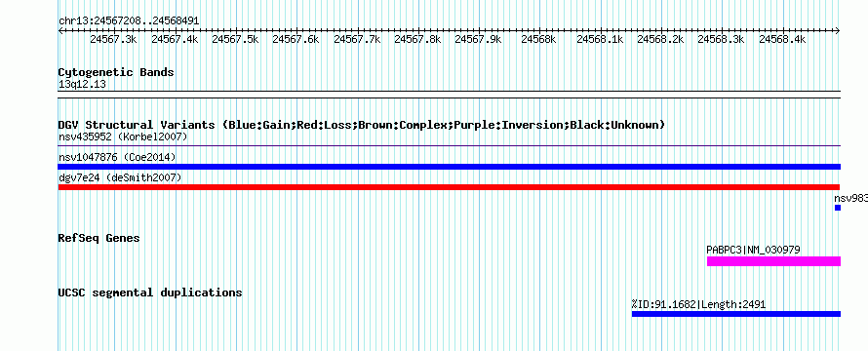Click ruler position 24568.1k
Screen dimensions: 868x351
point(600,39)
